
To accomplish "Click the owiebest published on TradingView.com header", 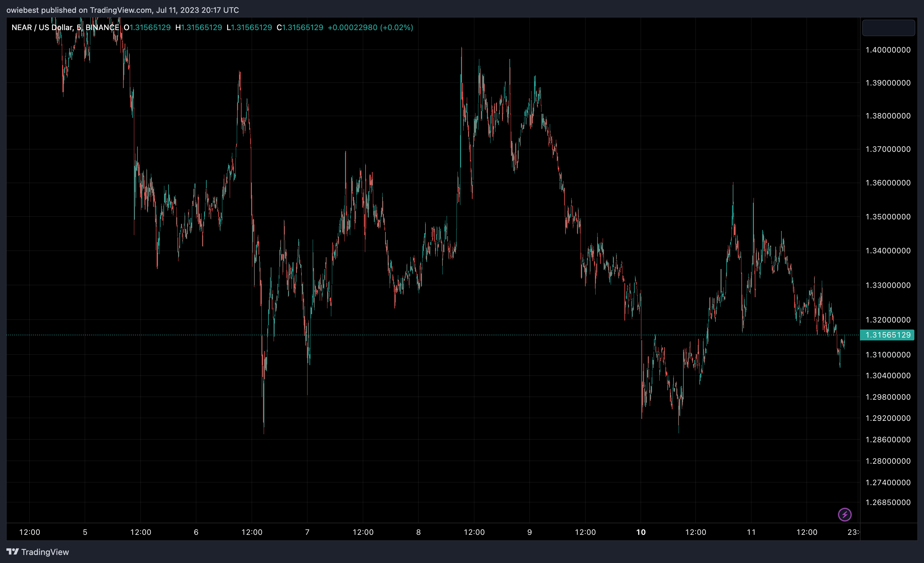I will 123,10.
